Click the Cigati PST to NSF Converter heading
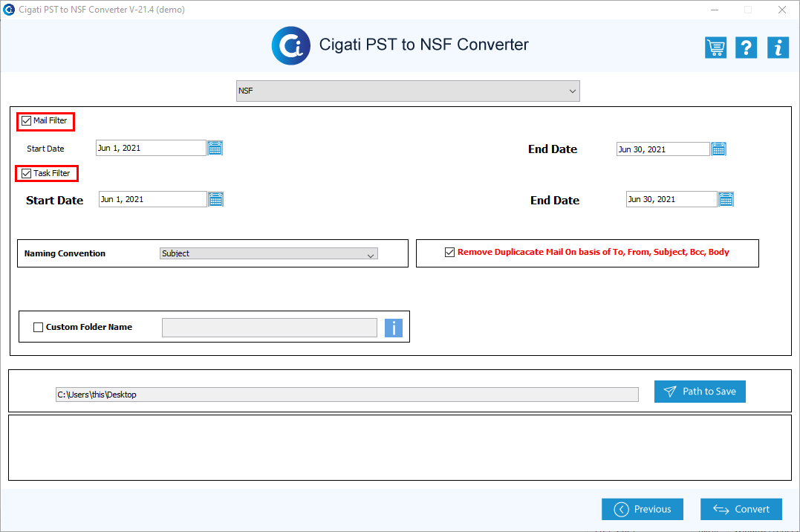 [423, 45]
